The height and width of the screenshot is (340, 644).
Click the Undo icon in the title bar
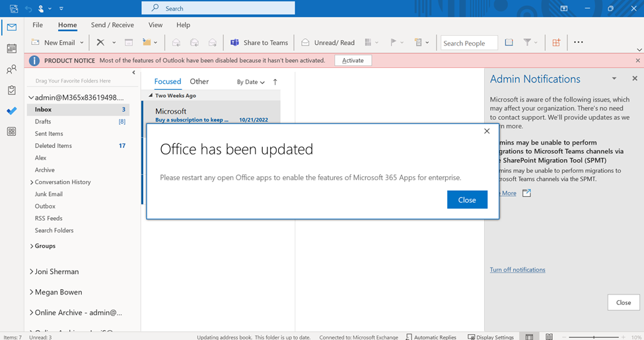click(28, 8)
